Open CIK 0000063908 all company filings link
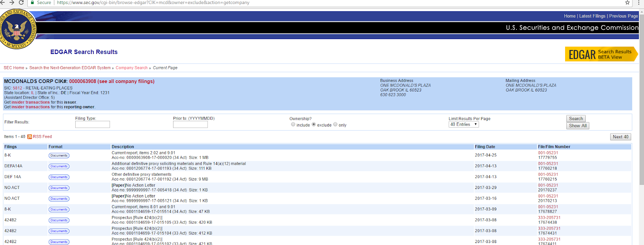 112,81
